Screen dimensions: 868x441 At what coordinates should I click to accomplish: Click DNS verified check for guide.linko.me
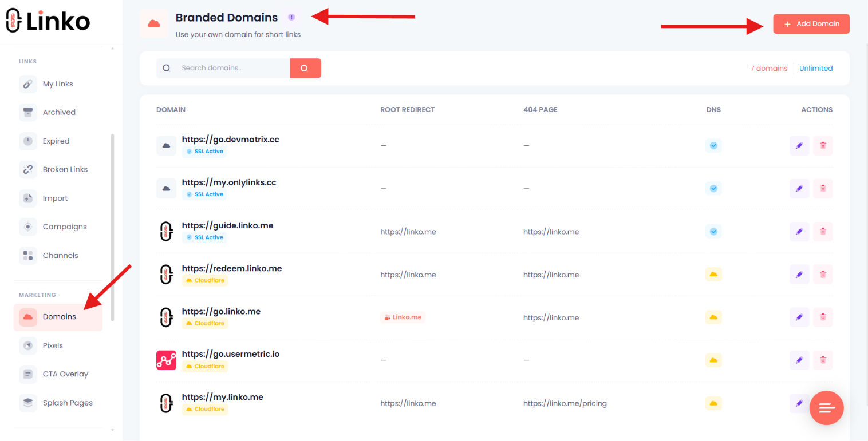(713, 232)
